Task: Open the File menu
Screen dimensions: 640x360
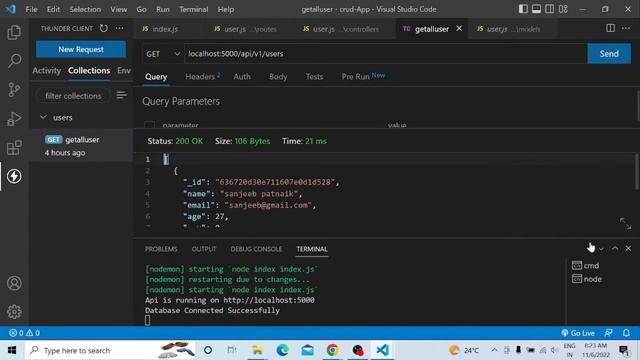Action: pyautogui.click(x=31, y=9)
